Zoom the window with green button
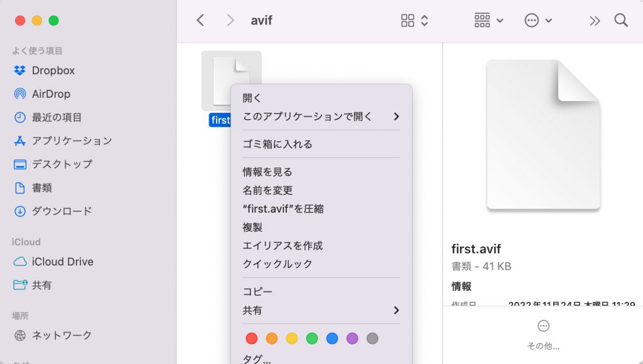This screenshot has width=643, height=364. point(54,20)
